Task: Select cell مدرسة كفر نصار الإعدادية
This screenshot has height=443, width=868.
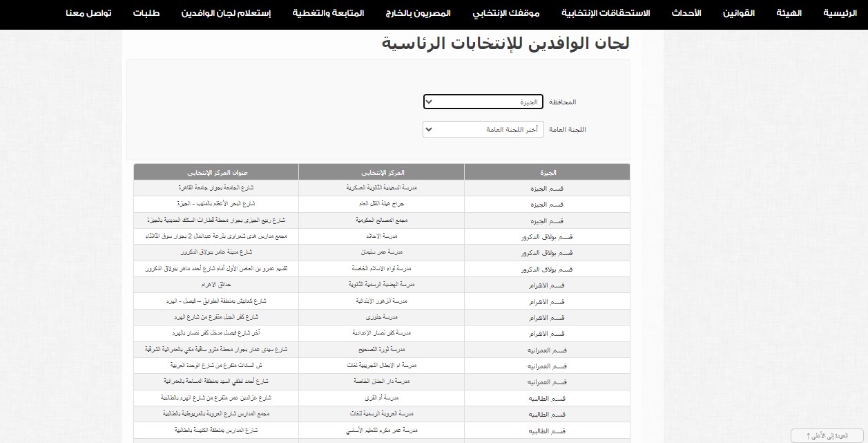Action: (x=382, y=333)
